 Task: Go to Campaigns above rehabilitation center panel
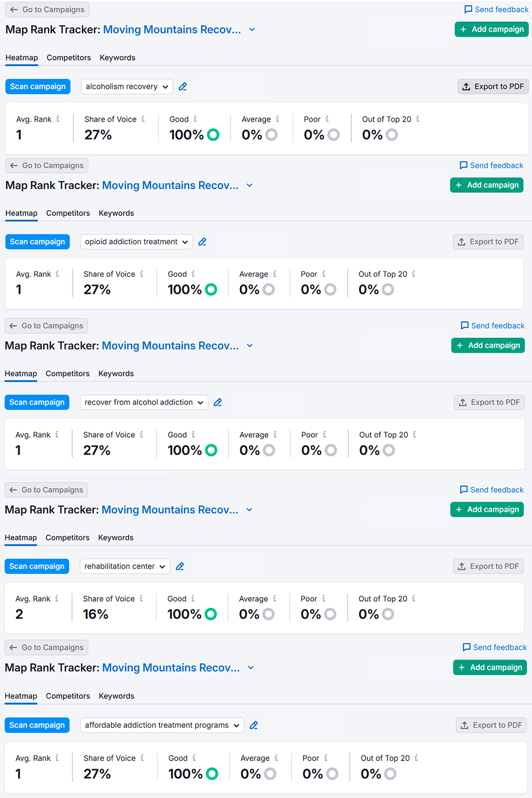(x=46, y=490)
